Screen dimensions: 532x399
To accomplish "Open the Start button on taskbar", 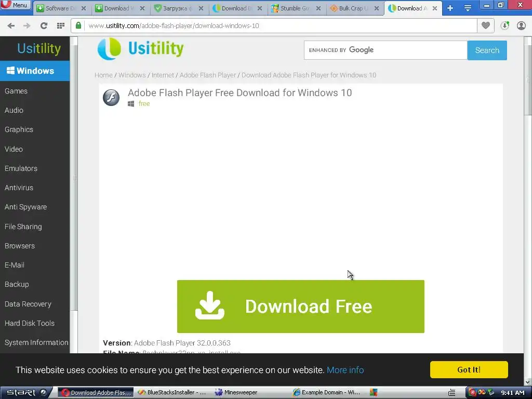I will pos(25,393).
